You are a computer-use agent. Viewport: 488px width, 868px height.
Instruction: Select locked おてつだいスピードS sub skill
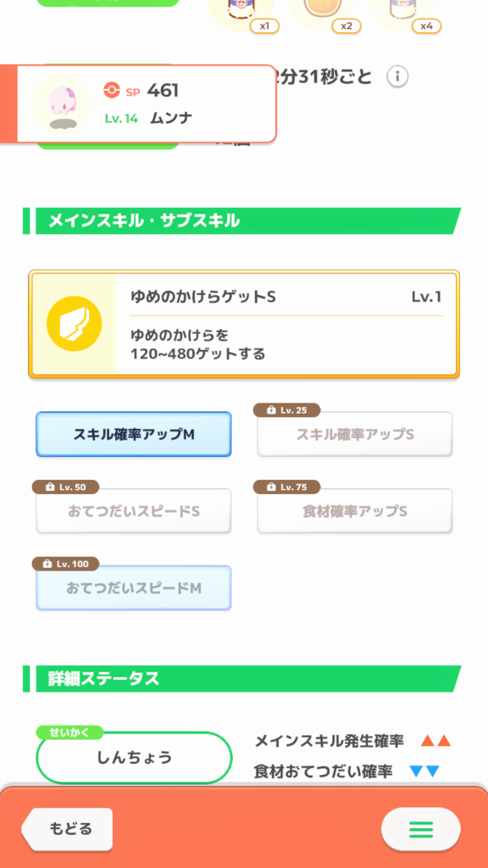(x=134, y=511)
